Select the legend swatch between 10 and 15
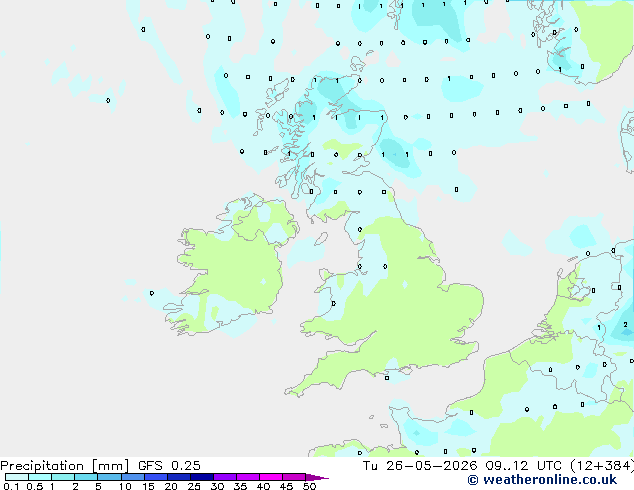The width and height of the screenshot is (634, 490). [133, 477]
